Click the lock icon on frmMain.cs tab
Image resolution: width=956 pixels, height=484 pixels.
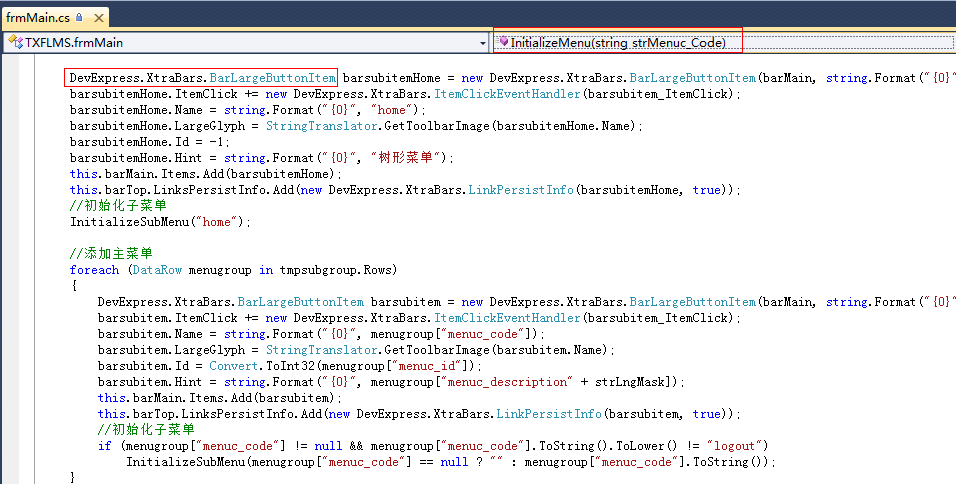click(79, 17)
